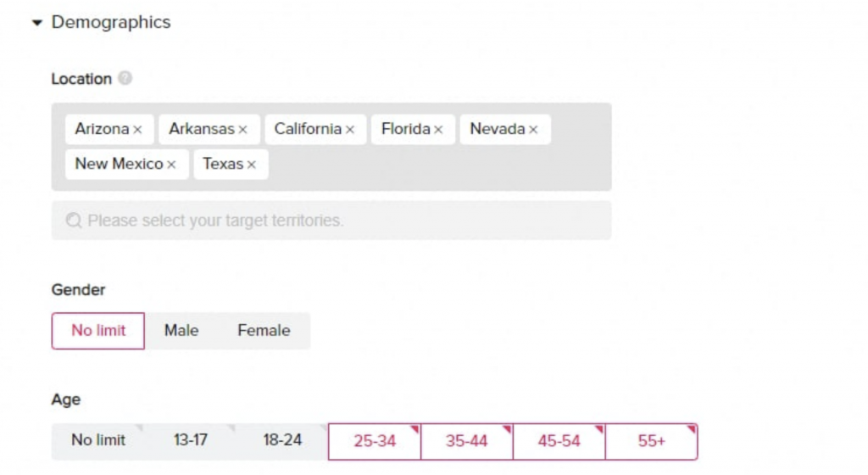Select Female gender option
This screenshot has width=868, height=475.
[264, 331]
